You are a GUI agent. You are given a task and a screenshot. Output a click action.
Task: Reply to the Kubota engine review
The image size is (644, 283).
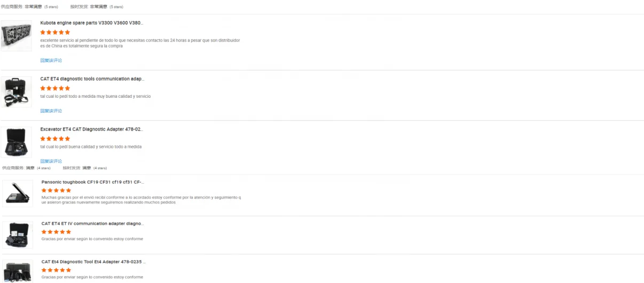point(51,60)
